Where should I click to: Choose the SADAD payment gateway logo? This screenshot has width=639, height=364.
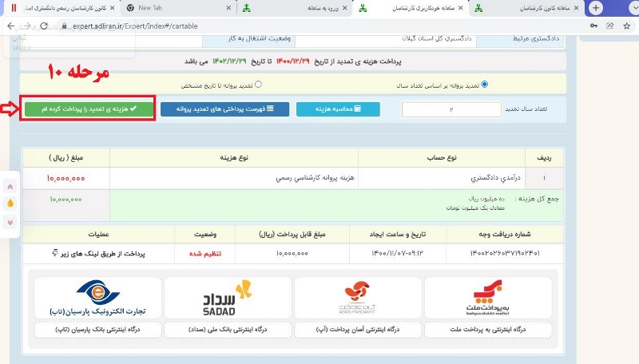click(x=228, y=298)
